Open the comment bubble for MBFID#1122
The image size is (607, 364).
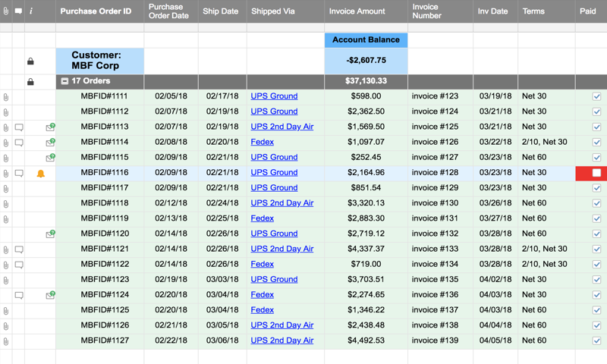(19, 265)
